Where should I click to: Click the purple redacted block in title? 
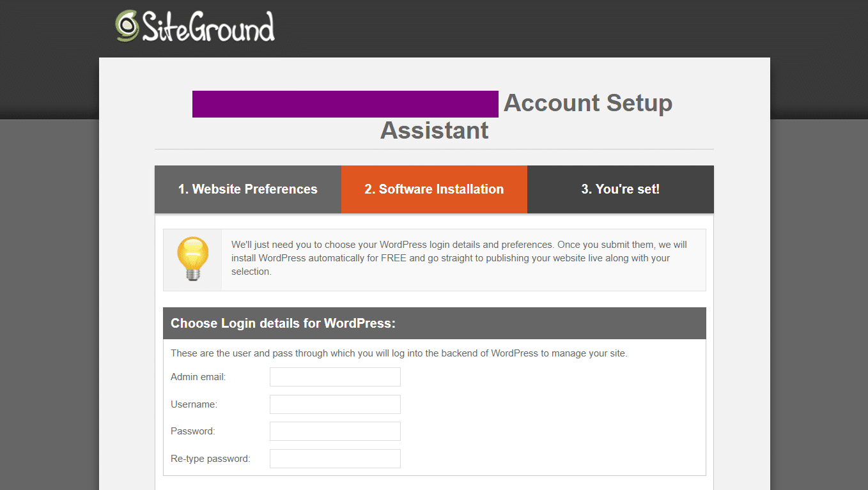[345, 104]
